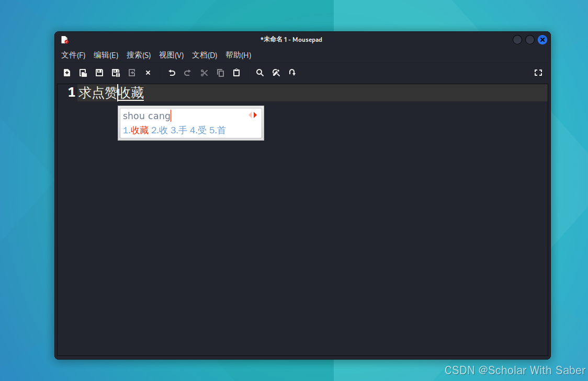Screen dimensions: 588x381
Task: Go to the next candidate page arrow
Action: point(255,115)
